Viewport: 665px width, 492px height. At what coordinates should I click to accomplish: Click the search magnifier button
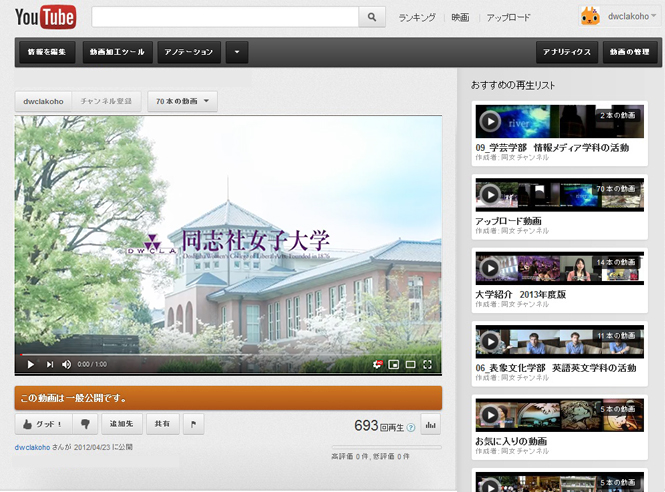372,17
